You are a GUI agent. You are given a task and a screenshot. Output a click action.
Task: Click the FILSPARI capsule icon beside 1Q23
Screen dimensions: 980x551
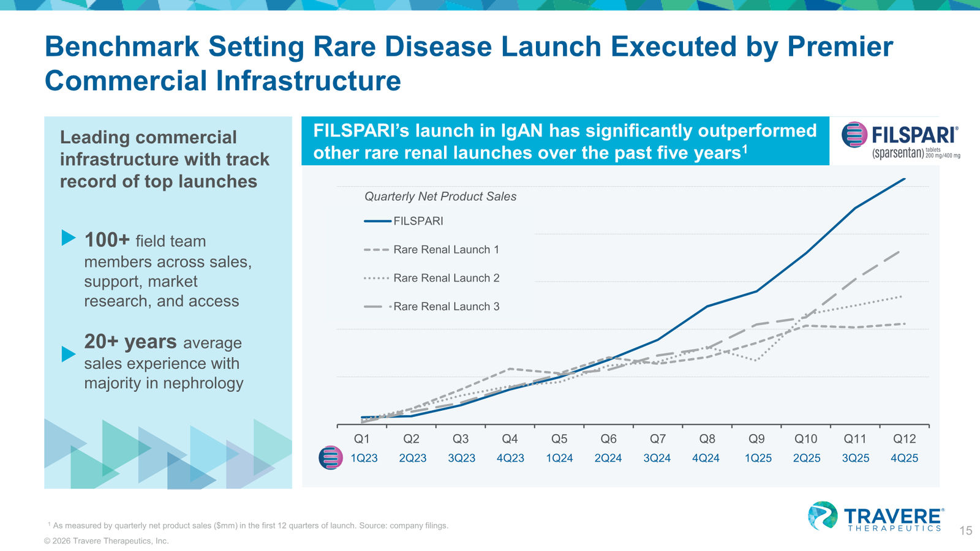[331, 457]
